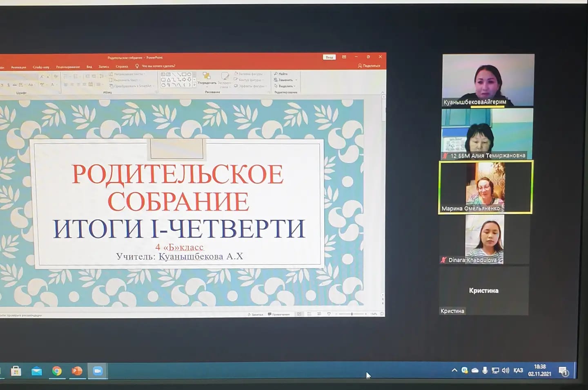The height and width of the screenshot is (390, 588).
Task: Toggle Примечания (Comments) pane in status bar
Action: tap(279, 314)
